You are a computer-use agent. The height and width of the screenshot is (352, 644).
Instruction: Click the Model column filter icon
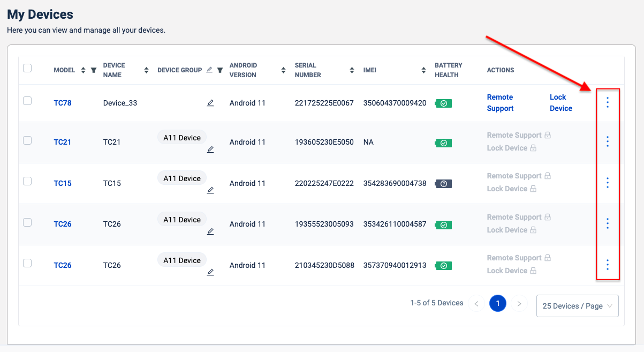pos(94,70)
